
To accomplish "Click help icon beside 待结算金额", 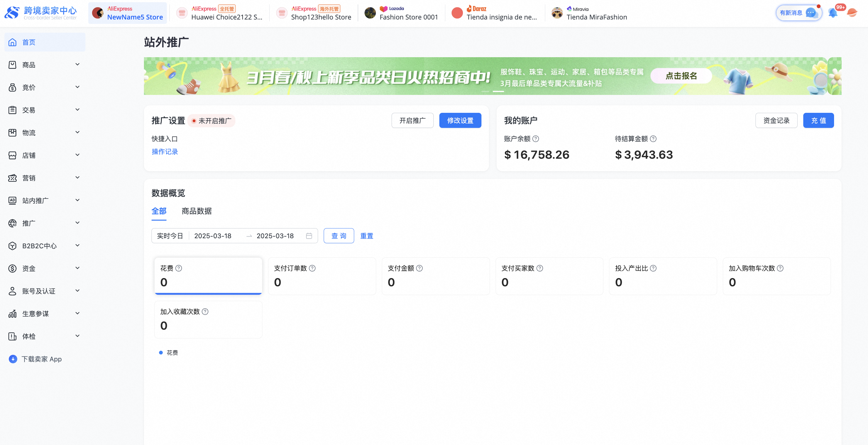I will point(653,139).
